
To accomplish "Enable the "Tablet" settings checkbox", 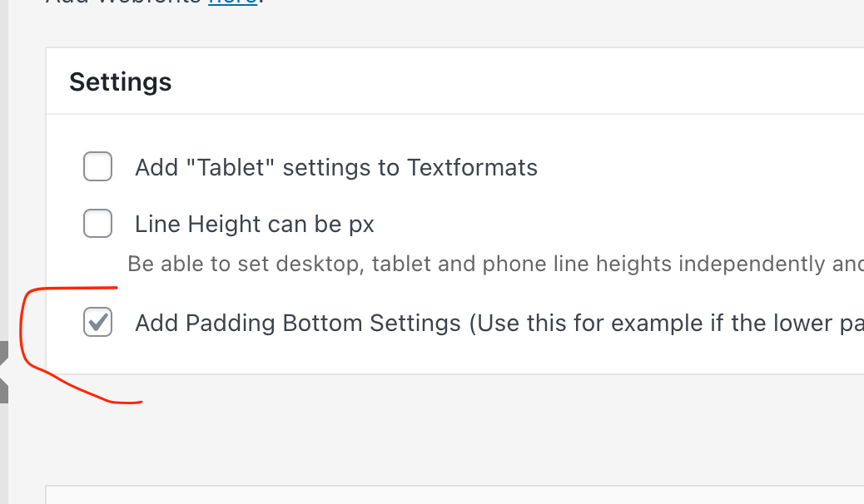I will (x=97, y=167).
